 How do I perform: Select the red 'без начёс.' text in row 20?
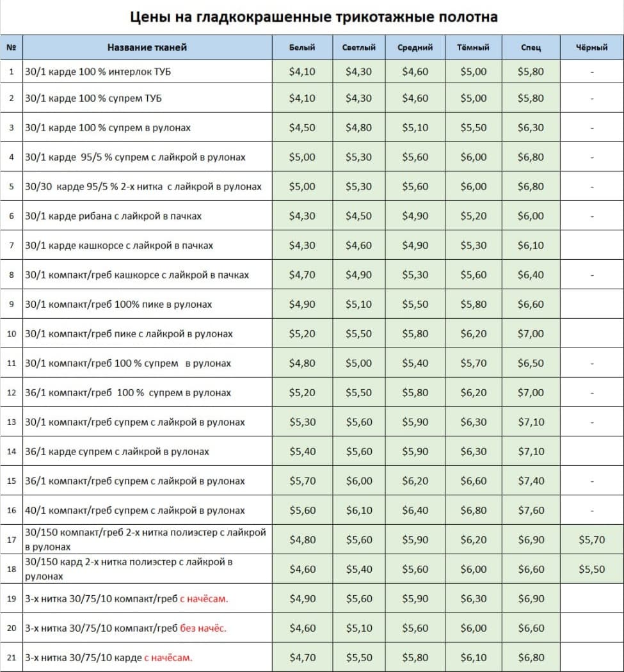click(203, 628)
